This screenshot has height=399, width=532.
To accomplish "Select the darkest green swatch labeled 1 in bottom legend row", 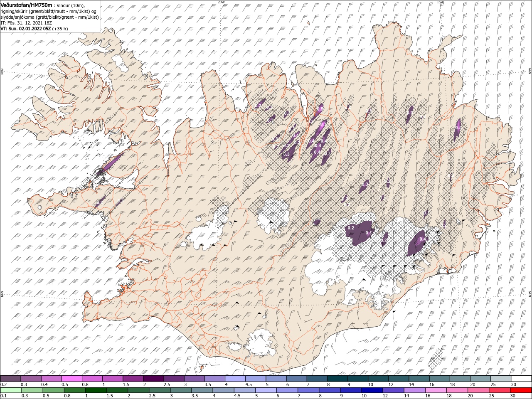I will pos(96,390).
